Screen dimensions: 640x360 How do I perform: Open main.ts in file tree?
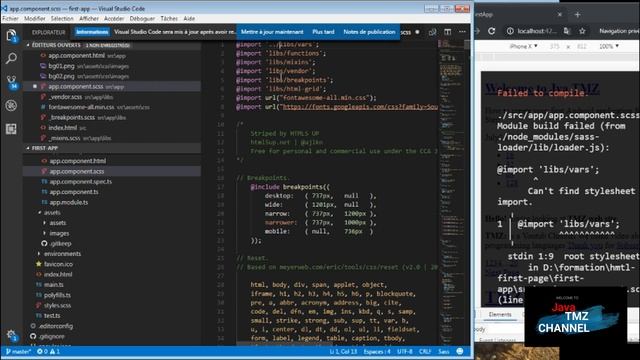(53, 284)
